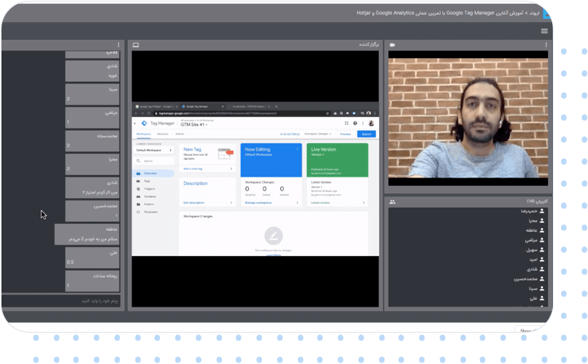Close the active Google Tag Manager browser tab
The height and width of the screenshot is (364, 588).
(x=223, y=106)
